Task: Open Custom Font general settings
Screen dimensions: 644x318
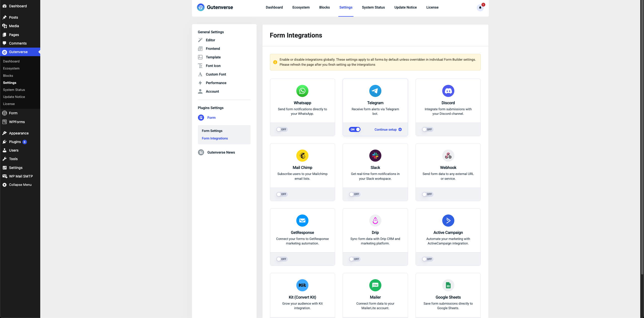Action: point(216,74)
